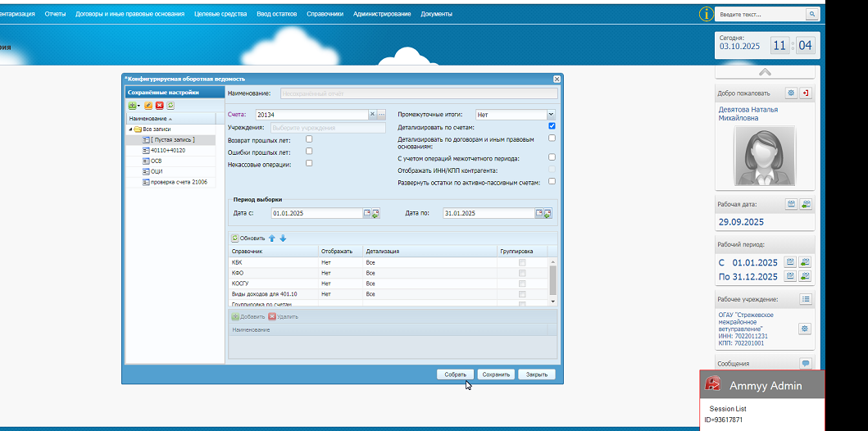Viewport: 868px width, 431px height.
Task: Uncheck 'Детализировать по счетам' checkbox
Action: [x=552, y=126]
